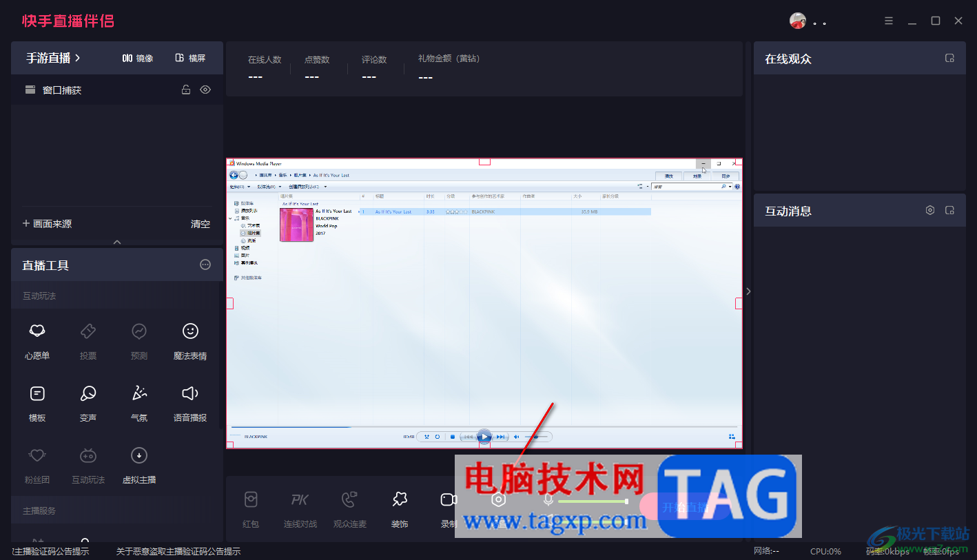This screenshot has height=560, width=977.
Task: Open the 语音播报 voice broadcast tool
Action: [190, 403]
